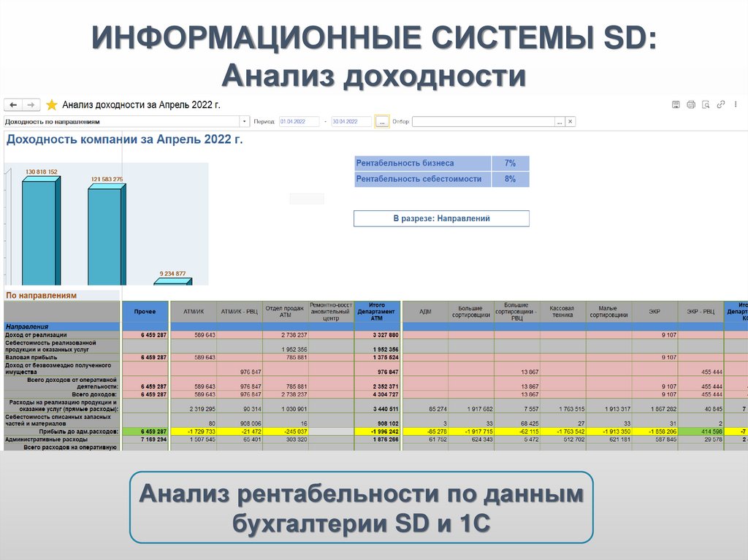
Task: Open print preview magnifier icon
Action: [706, 104]
